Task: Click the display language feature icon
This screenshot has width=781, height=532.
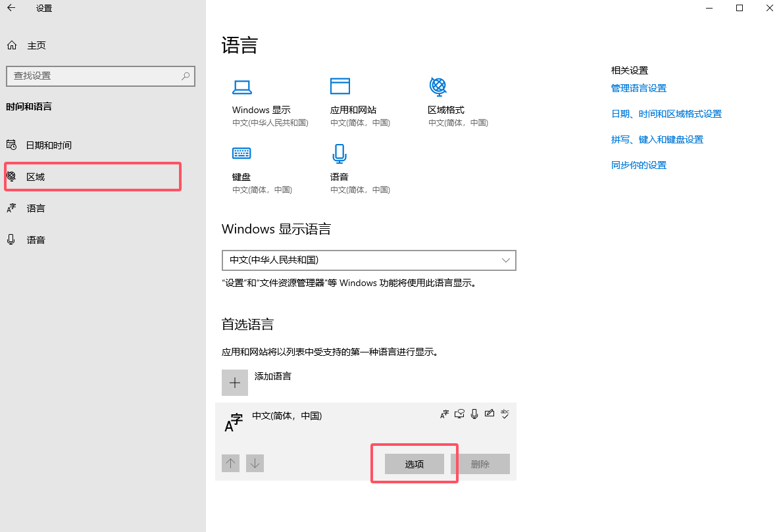Action: (444, 414)
